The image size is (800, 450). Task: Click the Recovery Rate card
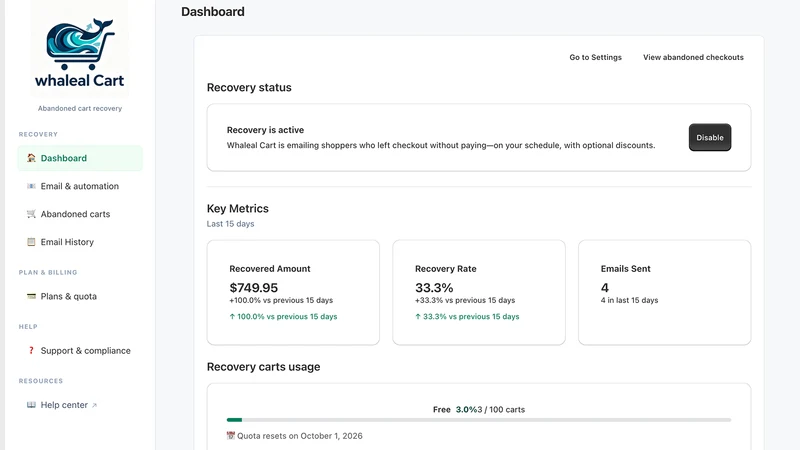[479, 292]
